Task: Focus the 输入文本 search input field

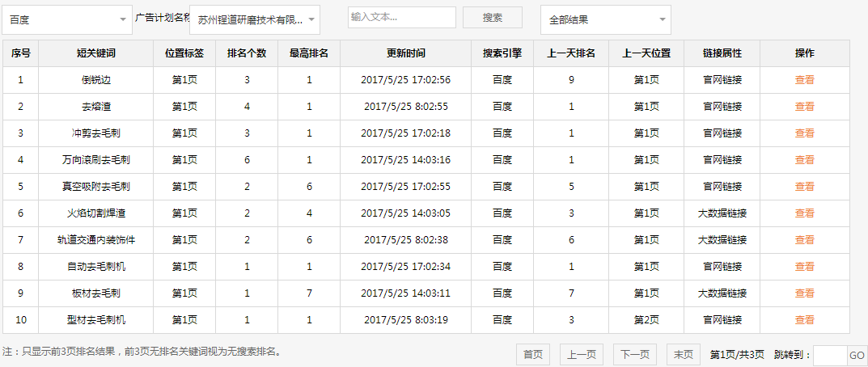Action: (x=402, y=17)
